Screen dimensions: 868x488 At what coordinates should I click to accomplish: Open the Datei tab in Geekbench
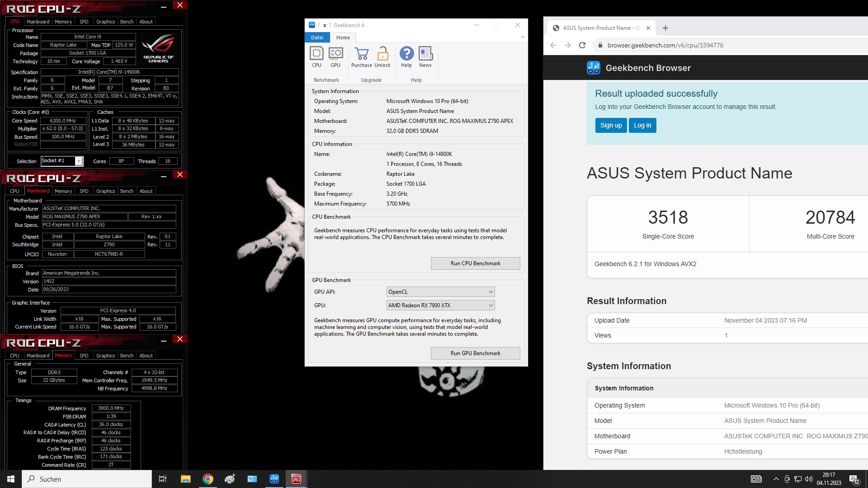(317, 38)
